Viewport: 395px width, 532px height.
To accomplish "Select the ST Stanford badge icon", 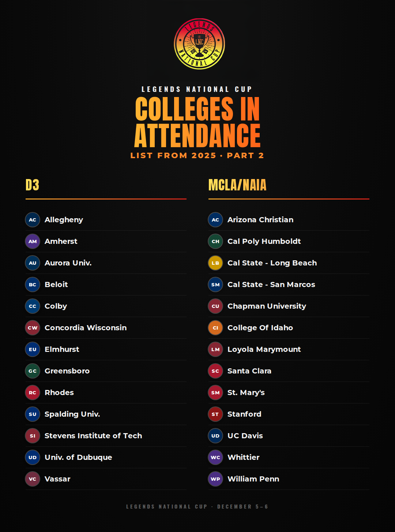I will tap(215, 414).
